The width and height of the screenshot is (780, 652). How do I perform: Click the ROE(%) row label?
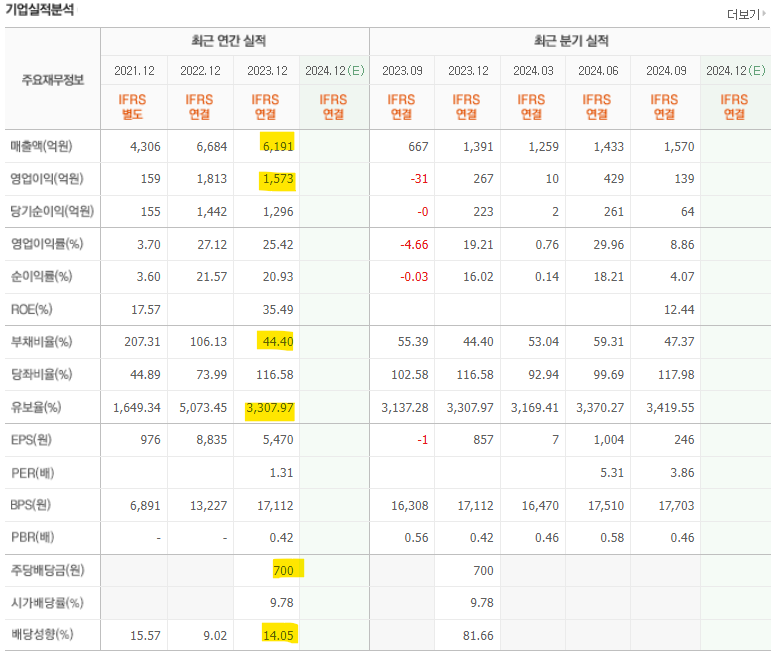point(31,309)
